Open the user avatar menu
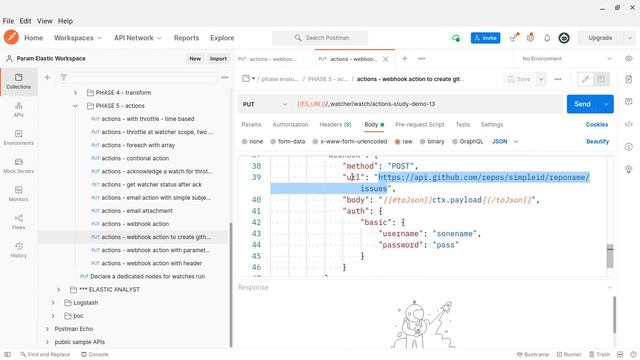 pos(564,38)
